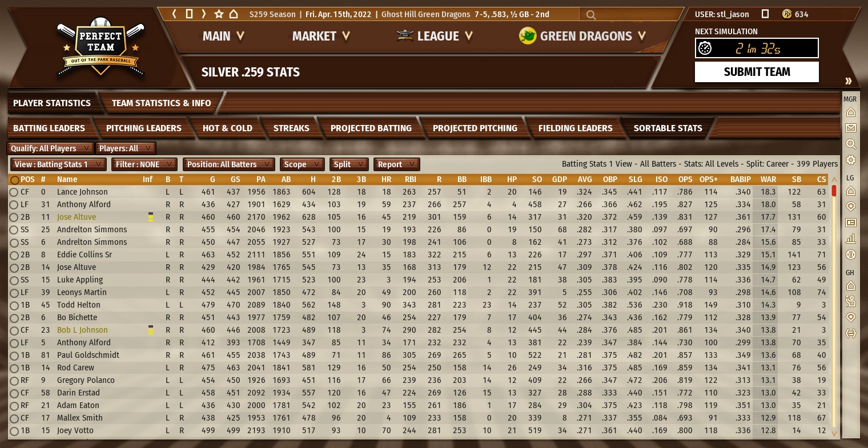Open the View: Batting Stats 1 dropdown

tap(58, 164)
